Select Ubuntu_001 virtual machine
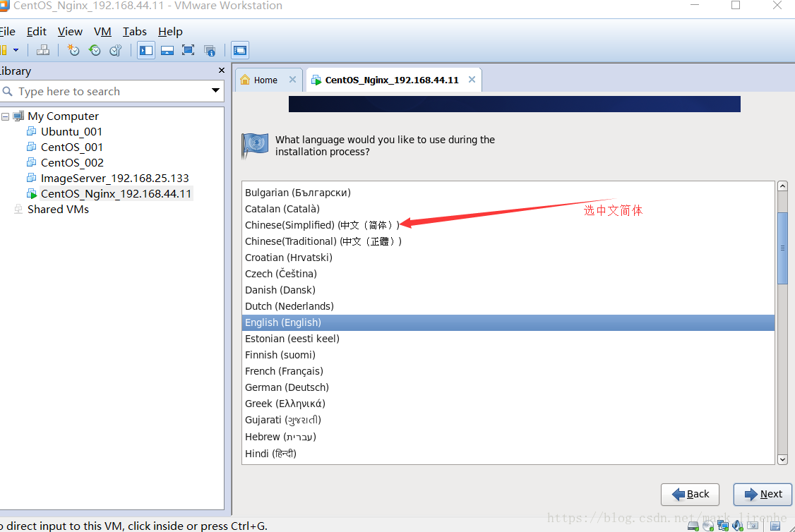Screen dimensions: 795x532 pos(71,132)
